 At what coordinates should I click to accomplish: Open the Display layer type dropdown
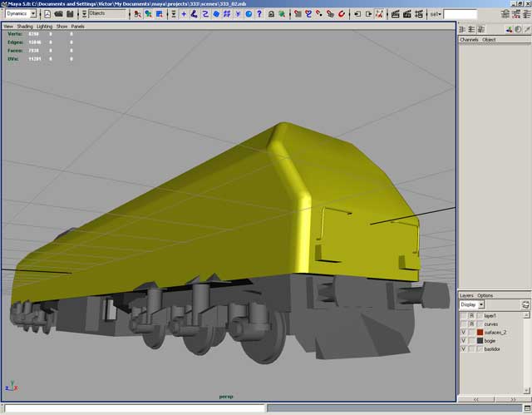point(481,305)
